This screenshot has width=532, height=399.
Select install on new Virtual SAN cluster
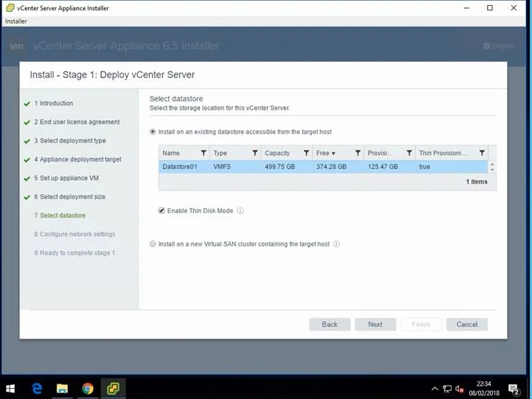point(153,243)
